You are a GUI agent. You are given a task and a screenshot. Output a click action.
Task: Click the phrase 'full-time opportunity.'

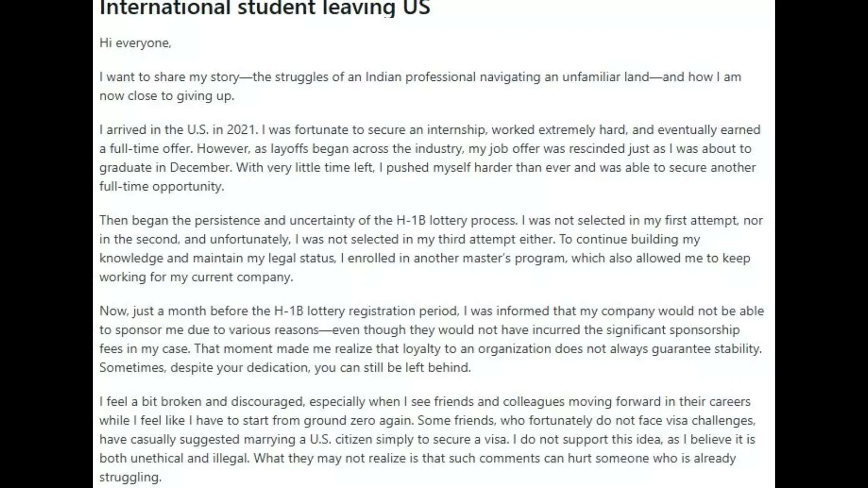tap(161, 186)
